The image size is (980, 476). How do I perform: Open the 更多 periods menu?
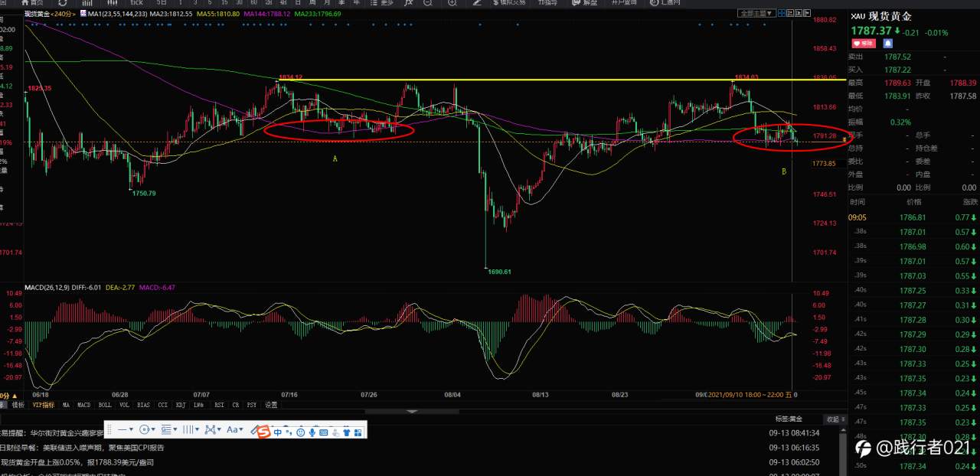click(381, 3)
